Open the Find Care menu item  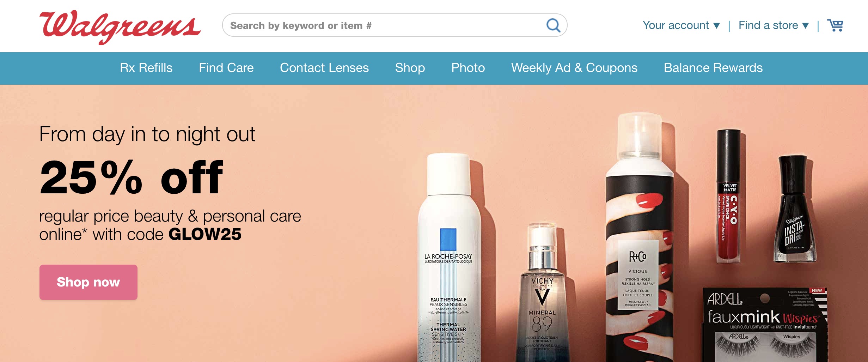(226, 68)
